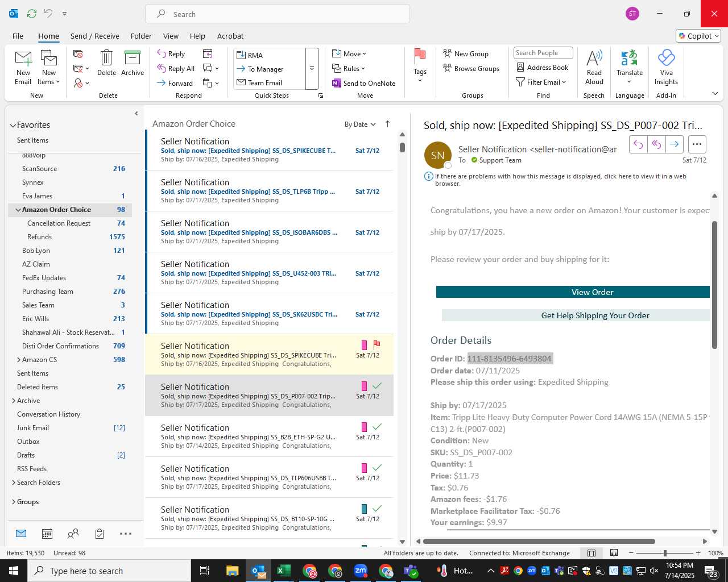Image resolution: width=728 pixels, height=582 pixels.
Task: Open the Tags dropdown
Action: 420,66
